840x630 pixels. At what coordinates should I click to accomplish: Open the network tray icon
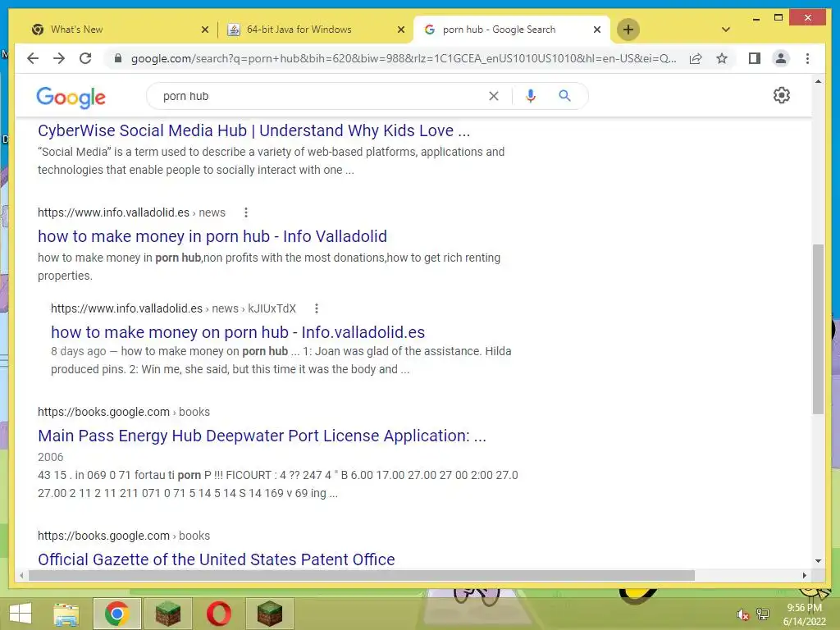click(762, 614)
